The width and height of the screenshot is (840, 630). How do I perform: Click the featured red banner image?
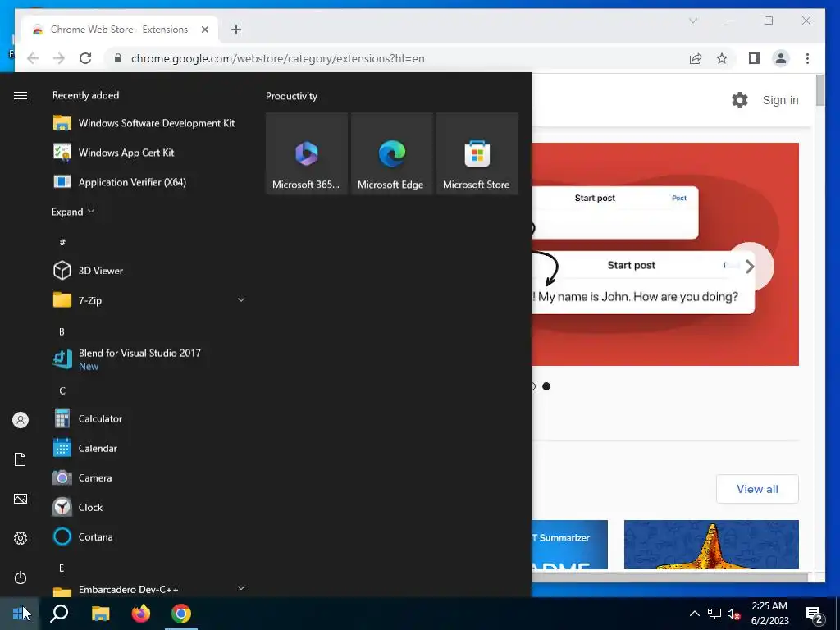(665, 254)
